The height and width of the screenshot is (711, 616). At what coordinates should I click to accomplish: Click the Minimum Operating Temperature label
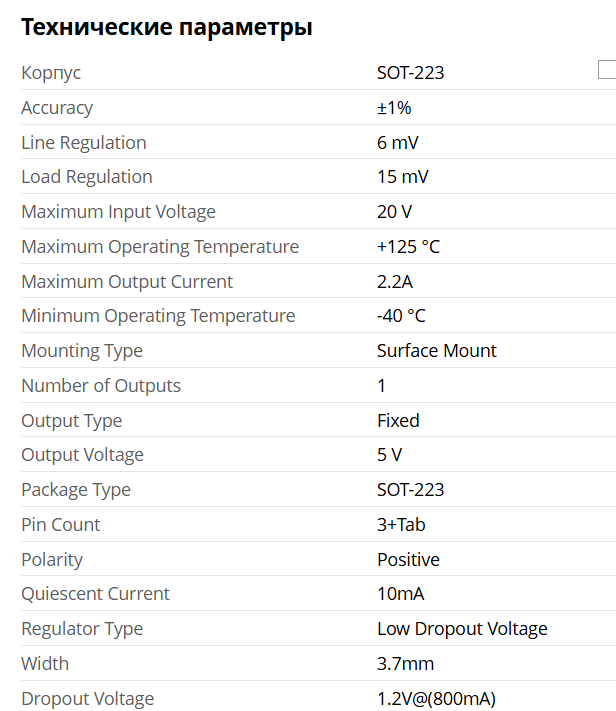158,316
